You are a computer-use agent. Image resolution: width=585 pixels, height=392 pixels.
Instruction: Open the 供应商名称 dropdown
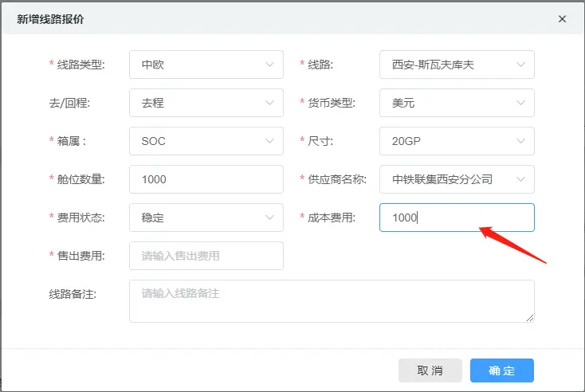tap(457, 179)
